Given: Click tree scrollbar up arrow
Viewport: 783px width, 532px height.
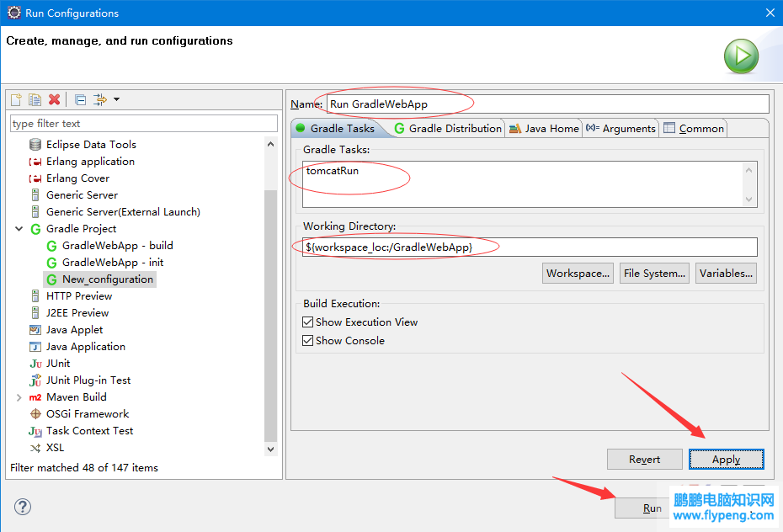Looking at the screenshot, I should tap(270, 145).
